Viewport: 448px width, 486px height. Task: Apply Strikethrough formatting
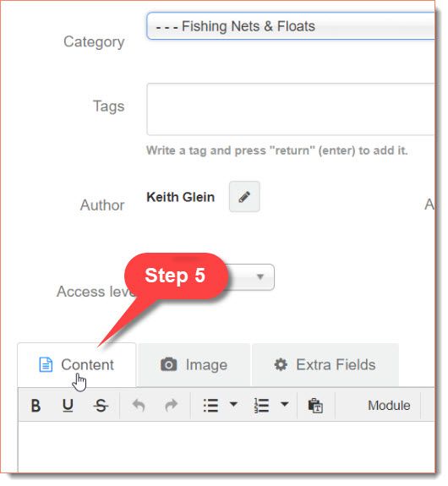pyautogui.click(x=101, y=406)
